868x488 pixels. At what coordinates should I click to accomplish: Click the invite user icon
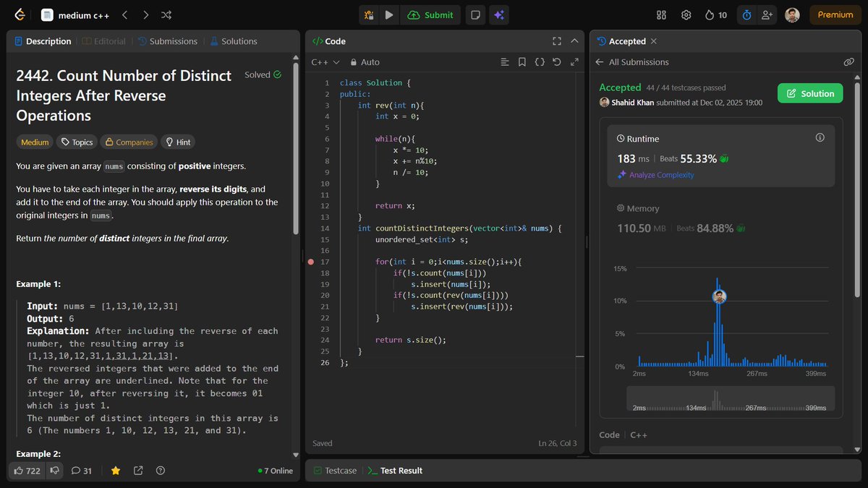(767, 14)
